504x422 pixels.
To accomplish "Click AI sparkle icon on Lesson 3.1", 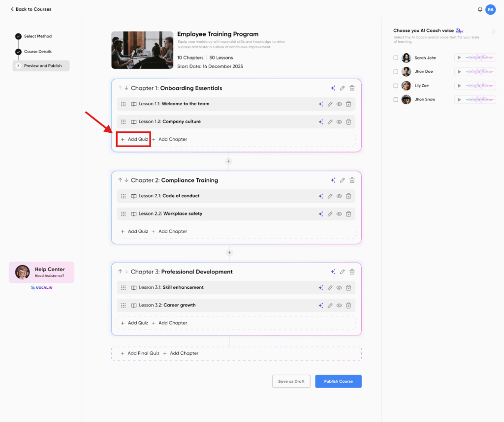I will pyautogui.click(x=320, y=288).
